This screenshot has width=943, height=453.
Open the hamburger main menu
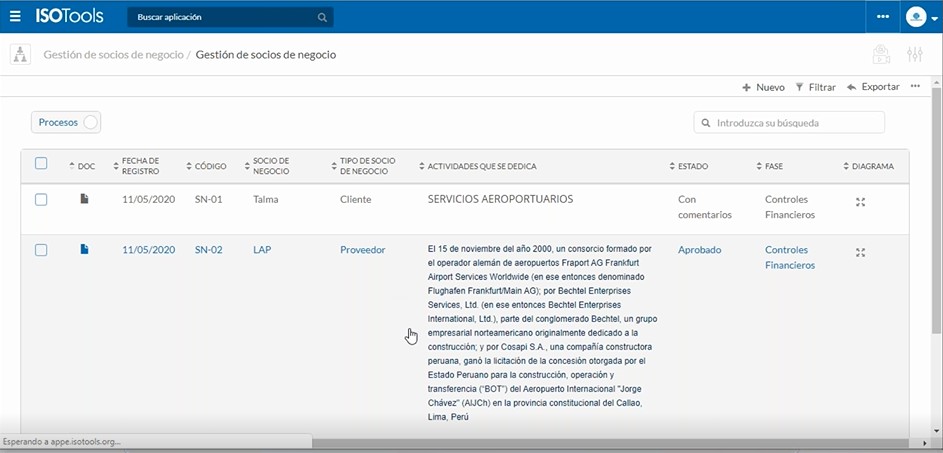coord(14,17)
